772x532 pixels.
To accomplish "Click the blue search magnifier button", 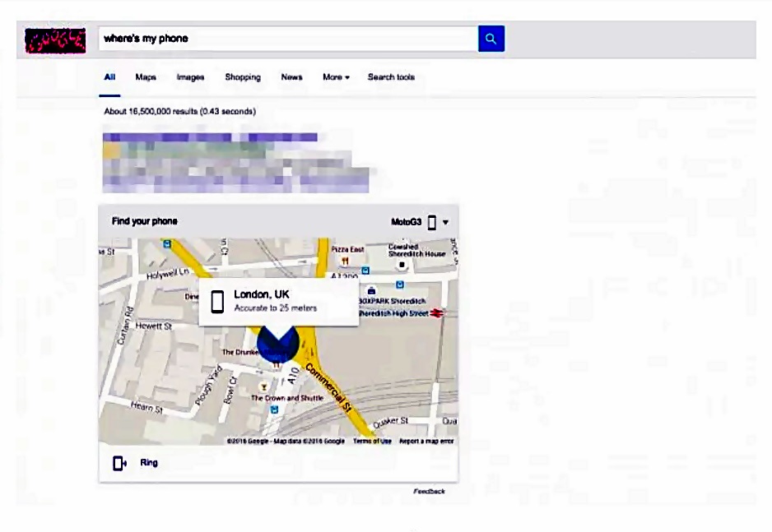I will click(491, 39).
